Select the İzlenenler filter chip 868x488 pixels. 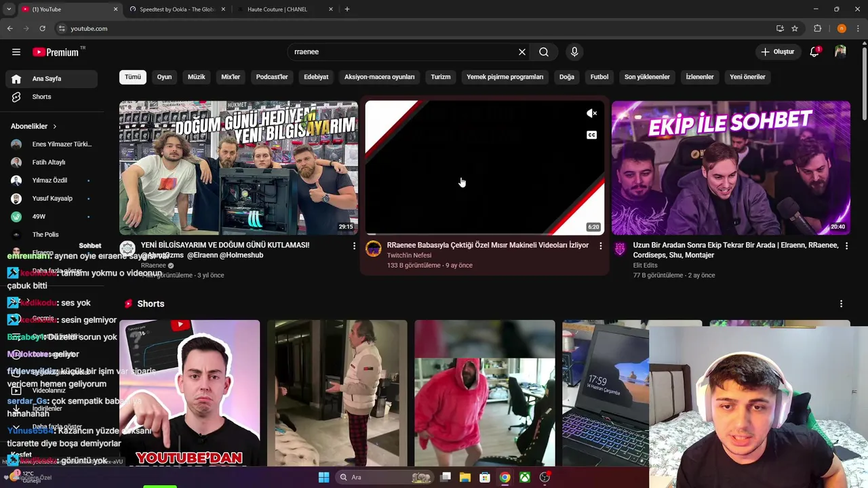pyautogui.click(x=700, y=77)
